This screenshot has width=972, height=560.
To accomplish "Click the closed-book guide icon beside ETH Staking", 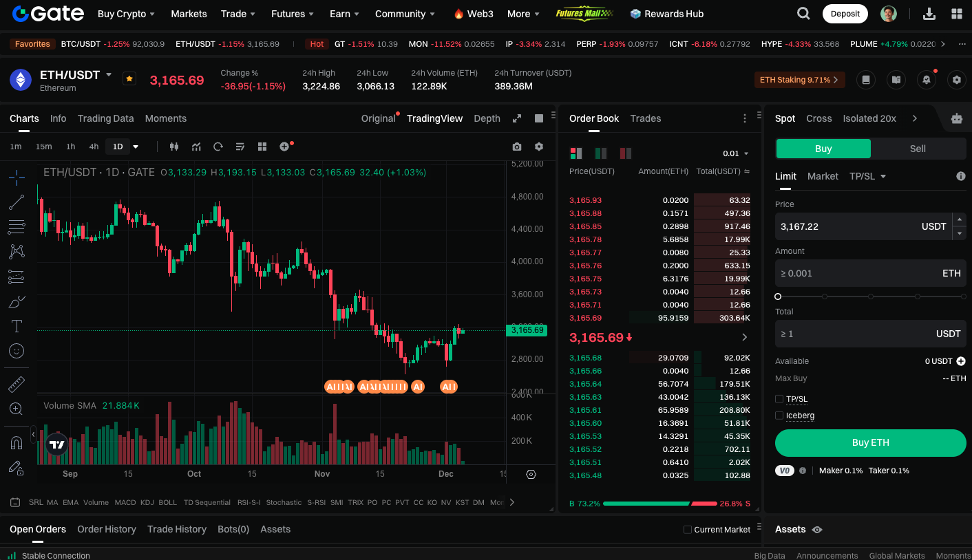I will point(866,80).
